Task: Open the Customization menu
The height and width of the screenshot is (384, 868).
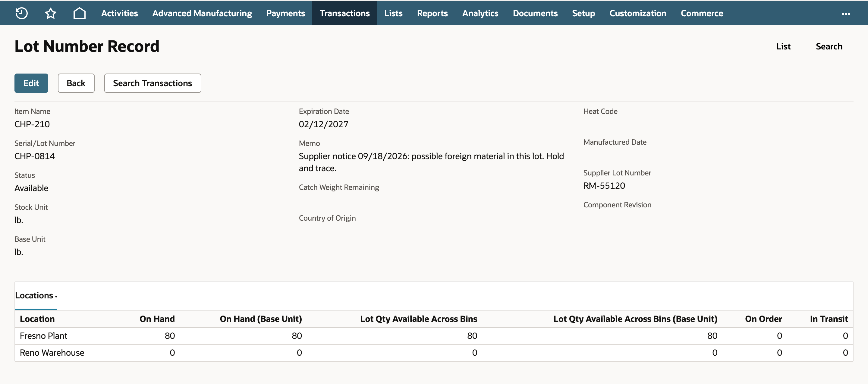Action: coord(637,13)
